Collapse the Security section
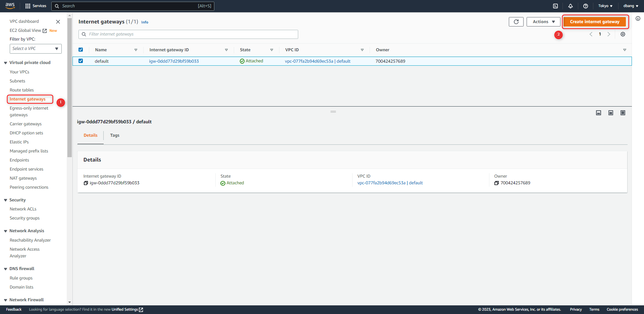This screenshot has height=314, width=644. 5,200
